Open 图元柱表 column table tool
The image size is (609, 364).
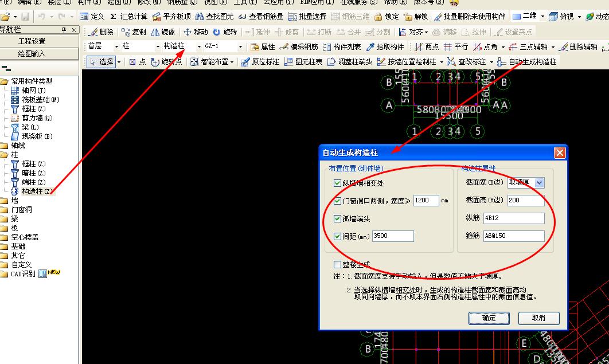pos(303,62)
